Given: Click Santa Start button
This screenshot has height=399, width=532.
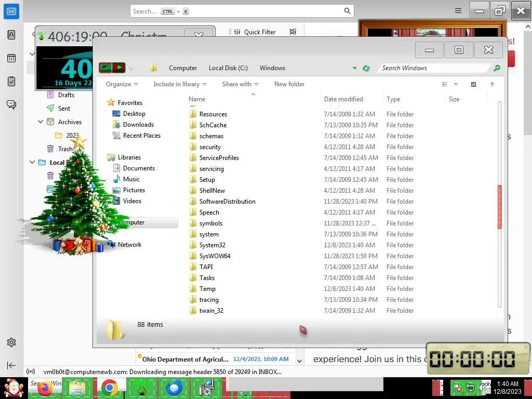Looking at the screenshot, I should coord(13,388).
